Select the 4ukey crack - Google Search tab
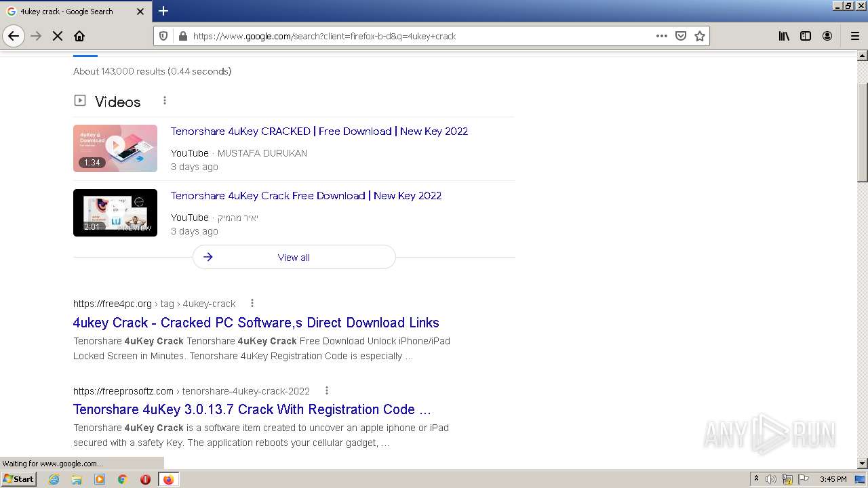The width and height of the screenshot is (868, 488). click(75, 12)
